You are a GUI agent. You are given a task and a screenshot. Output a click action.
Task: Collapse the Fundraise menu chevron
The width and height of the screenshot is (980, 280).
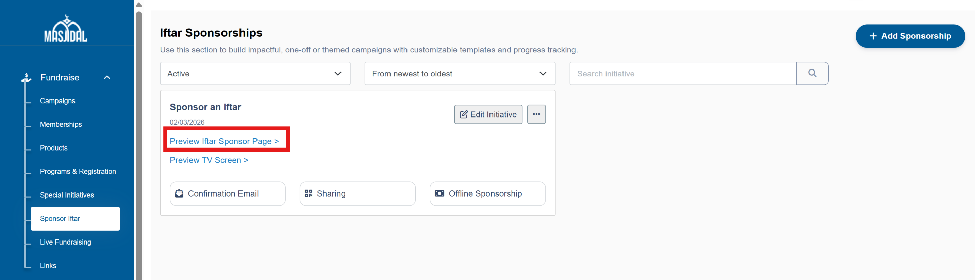click(107, 77)
